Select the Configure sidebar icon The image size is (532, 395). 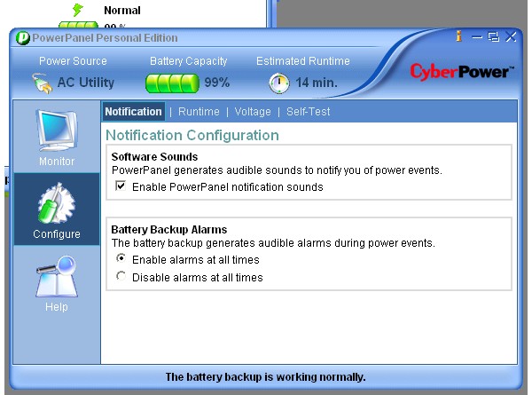57,202
